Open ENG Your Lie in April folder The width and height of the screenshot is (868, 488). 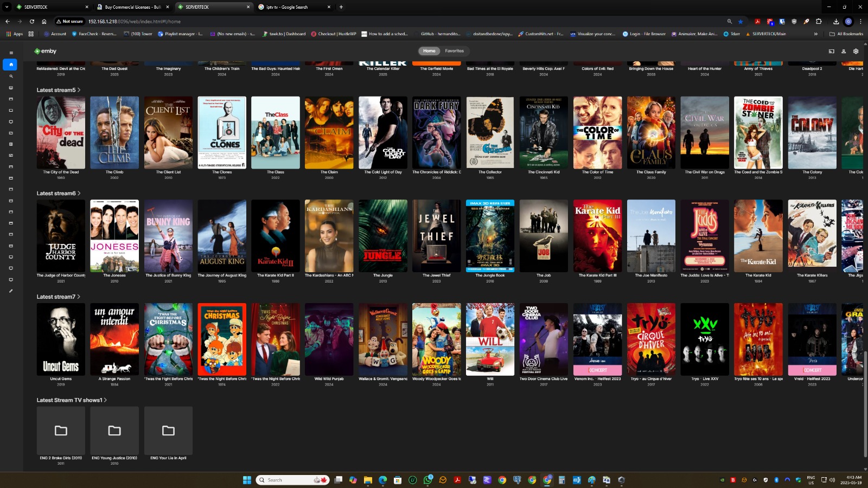tap(168, 431)
